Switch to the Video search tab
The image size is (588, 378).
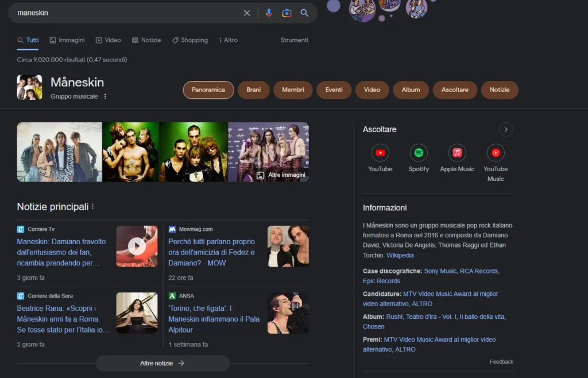click(109, 40)
